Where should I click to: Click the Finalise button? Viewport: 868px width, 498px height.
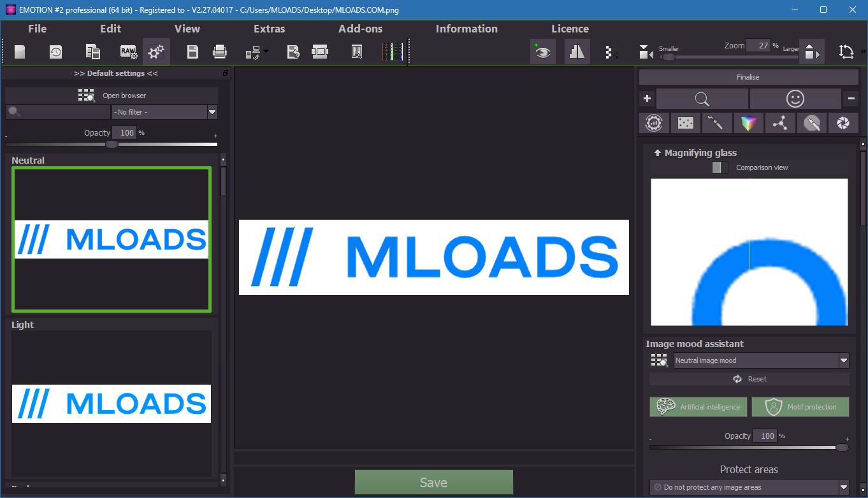coord(748,77)
